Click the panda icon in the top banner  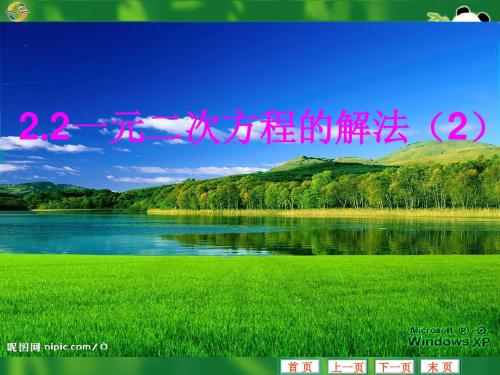[x=471, y=14]
